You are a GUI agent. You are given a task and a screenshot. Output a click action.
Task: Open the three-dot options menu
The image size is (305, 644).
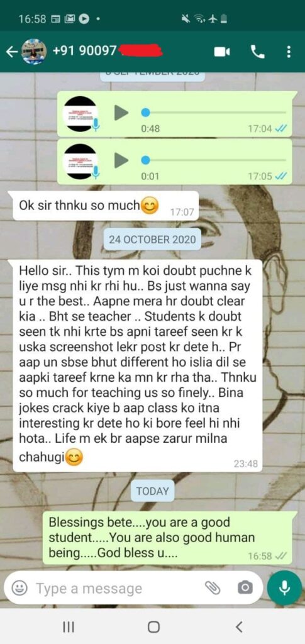tap(289, 52)
